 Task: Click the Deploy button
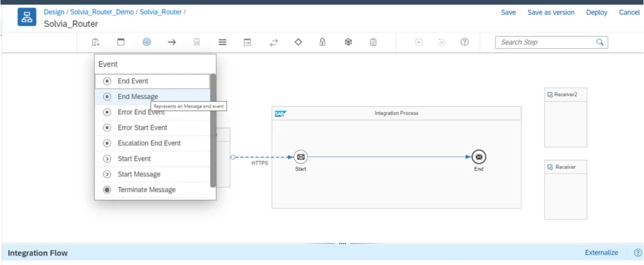pos(596,13)
